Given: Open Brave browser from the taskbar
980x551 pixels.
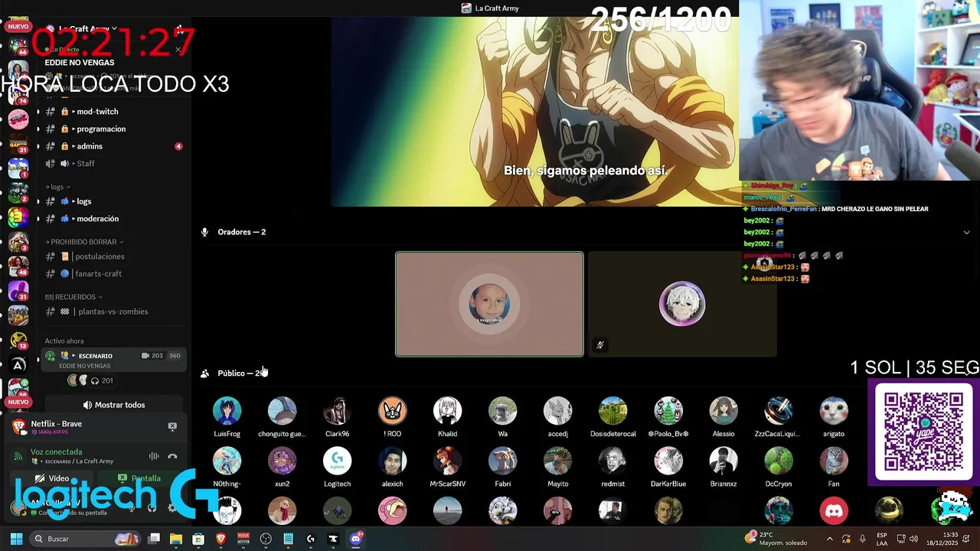Looking at the screenshot, I should click(220, 539).
